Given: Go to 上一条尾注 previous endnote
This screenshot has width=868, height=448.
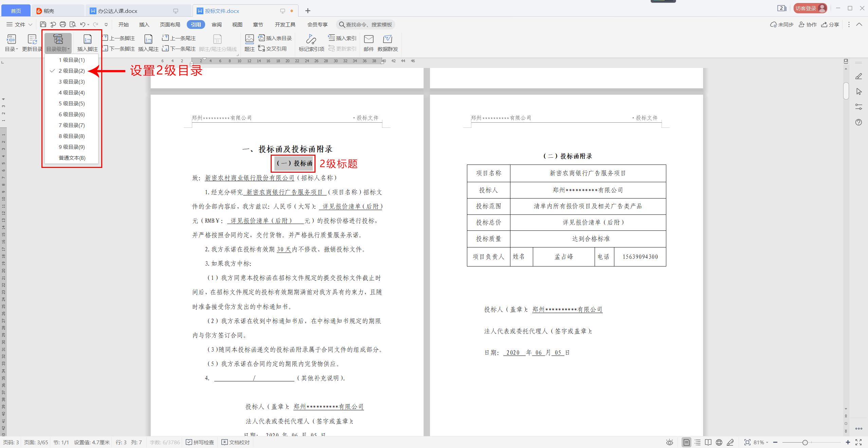Looking at the screenshot, I should (x=179, y=38).
